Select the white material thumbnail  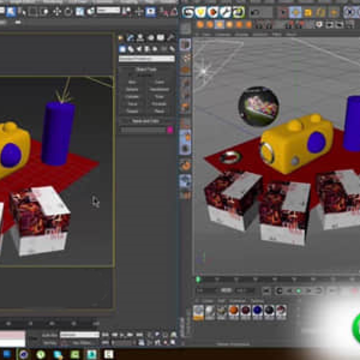point(210,311)
